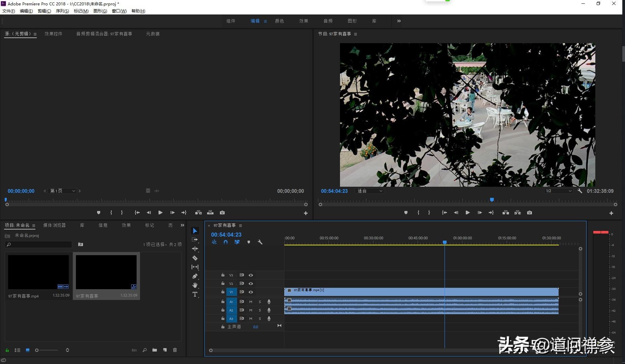This screenshot has height=364, width=625.
Task: Add marker in timeline header
Action: click(249, 242)
